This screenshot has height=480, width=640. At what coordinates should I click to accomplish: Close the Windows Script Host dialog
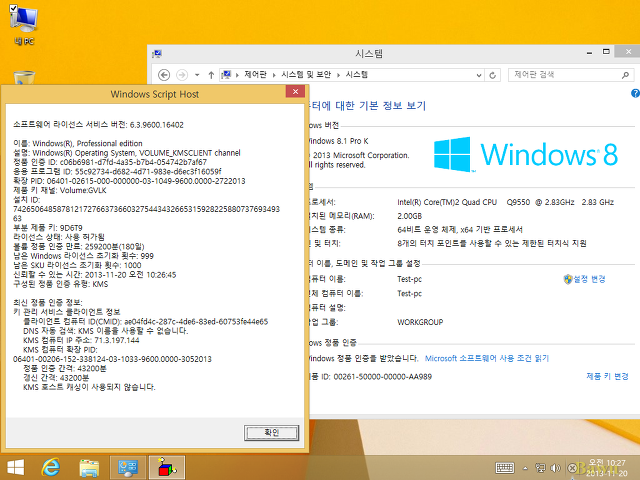click(x=295, y=91)
